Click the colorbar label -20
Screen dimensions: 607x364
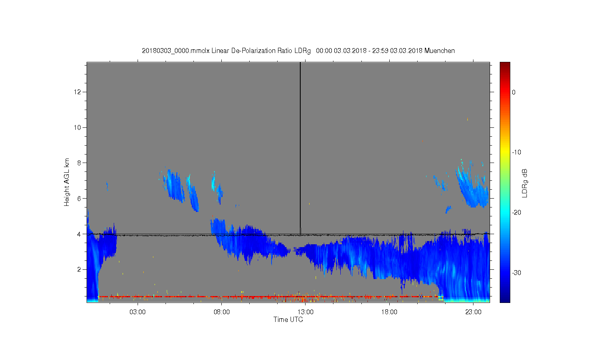coord(516,213)
